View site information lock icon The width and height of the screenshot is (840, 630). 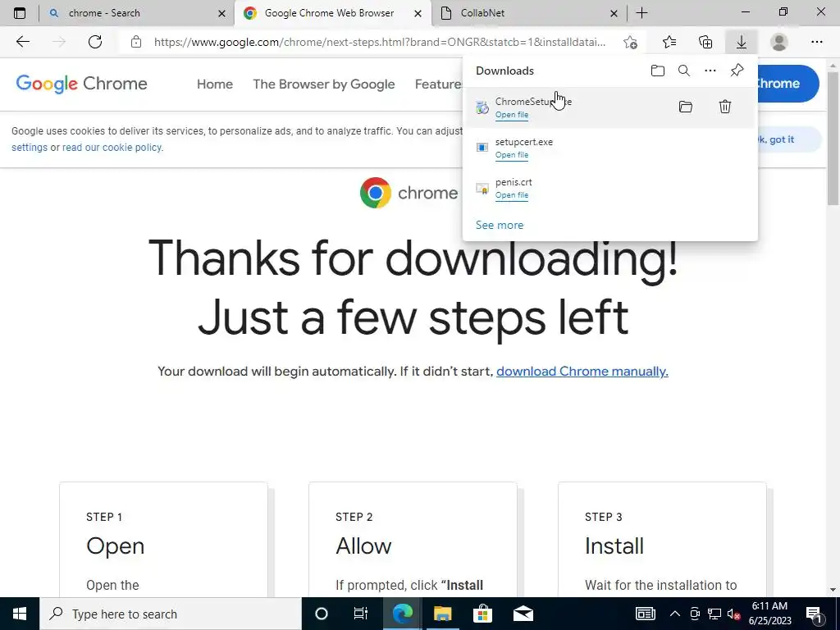coord(136,42)
